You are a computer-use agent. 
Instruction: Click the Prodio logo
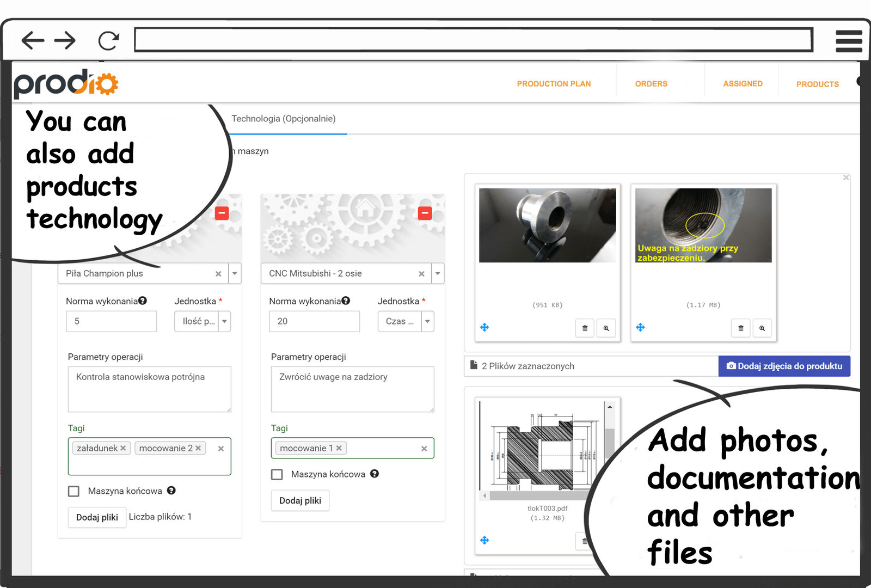click(66, 83)
